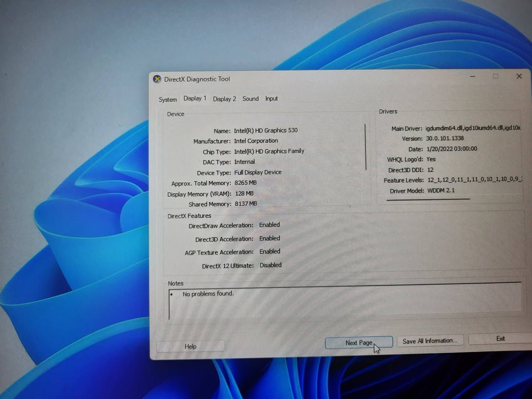532x399 pixels.
Task: Click the main driver file names
Action: pyautogui.click(x=473, y=128)
